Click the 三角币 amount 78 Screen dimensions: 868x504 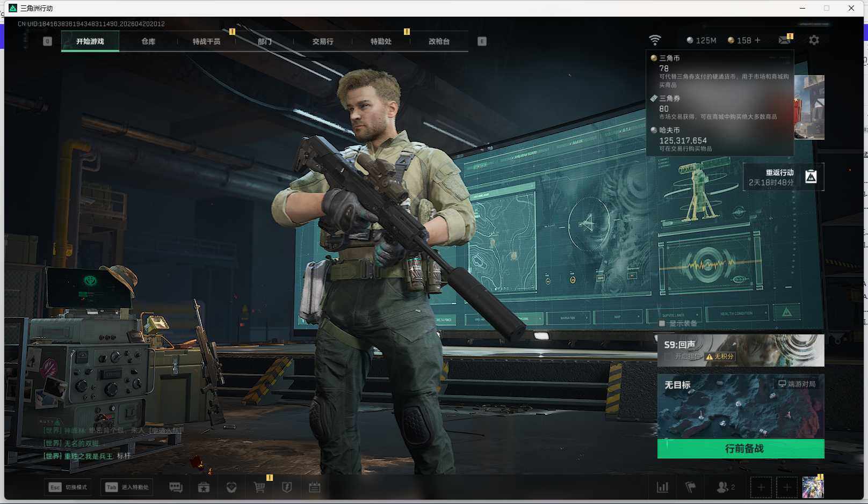664,68
